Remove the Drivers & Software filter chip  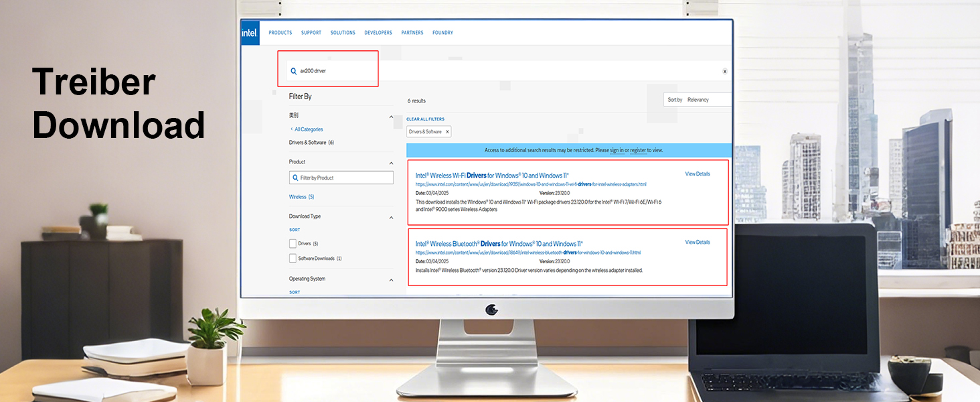(447, 132)
